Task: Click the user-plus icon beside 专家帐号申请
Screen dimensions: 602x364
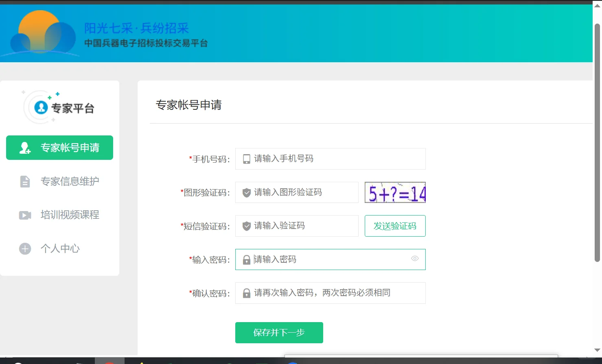Action: (24, 147)
